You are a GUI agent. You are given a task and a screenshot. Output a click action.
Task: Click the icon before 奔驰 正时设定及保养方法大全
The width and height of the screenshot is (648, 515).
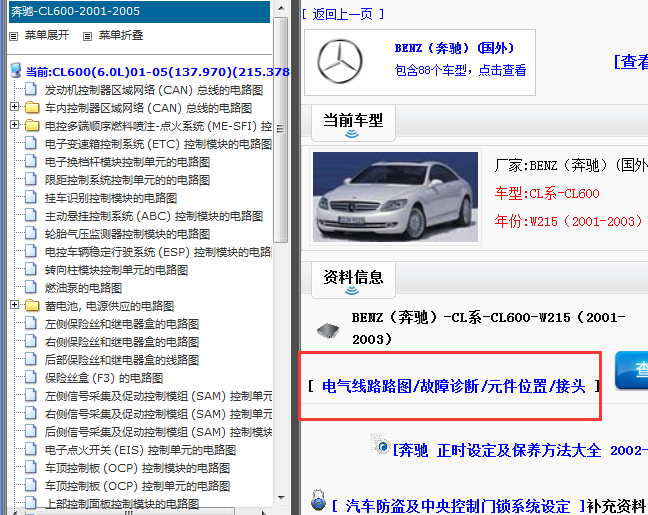pos(381,444)
